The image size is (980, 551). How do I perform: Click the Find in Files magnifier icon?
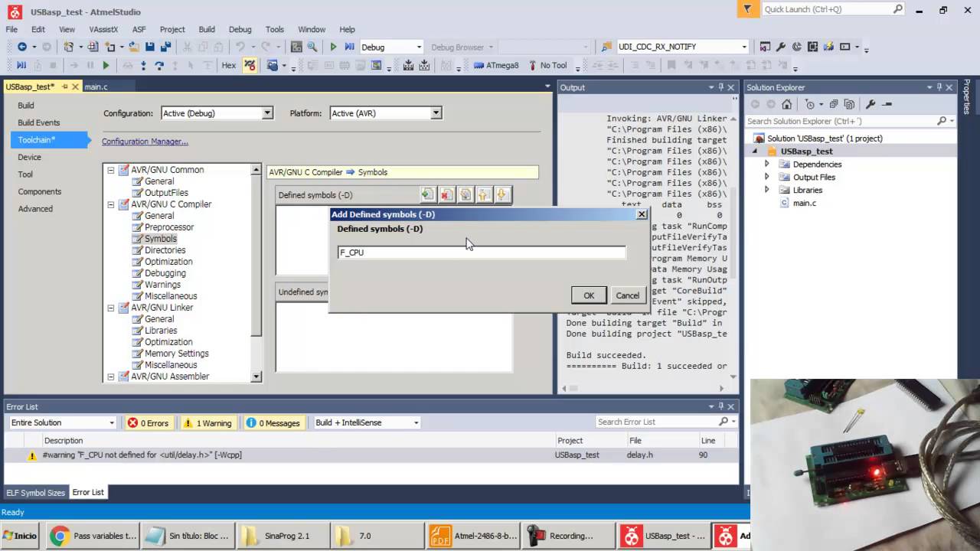click(x=312, y=47)
